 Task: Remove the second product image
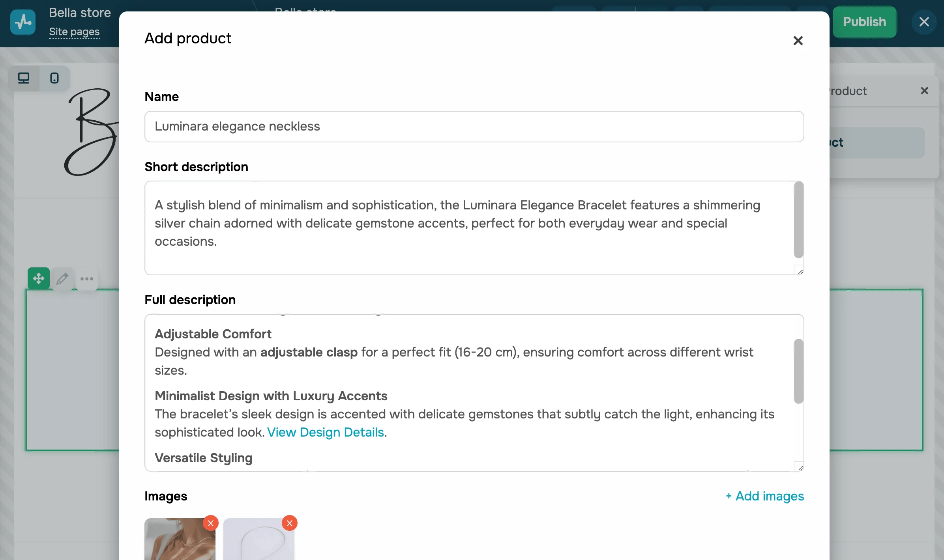pos(290,523)
